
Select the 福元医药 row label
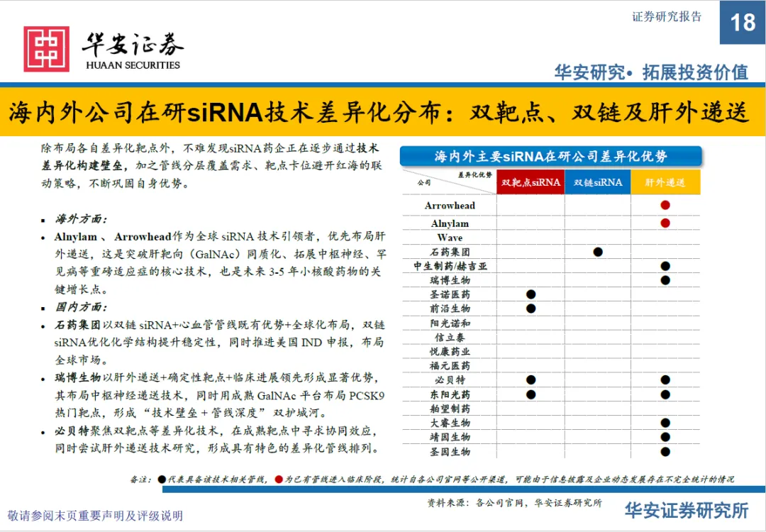coord(450,366)
